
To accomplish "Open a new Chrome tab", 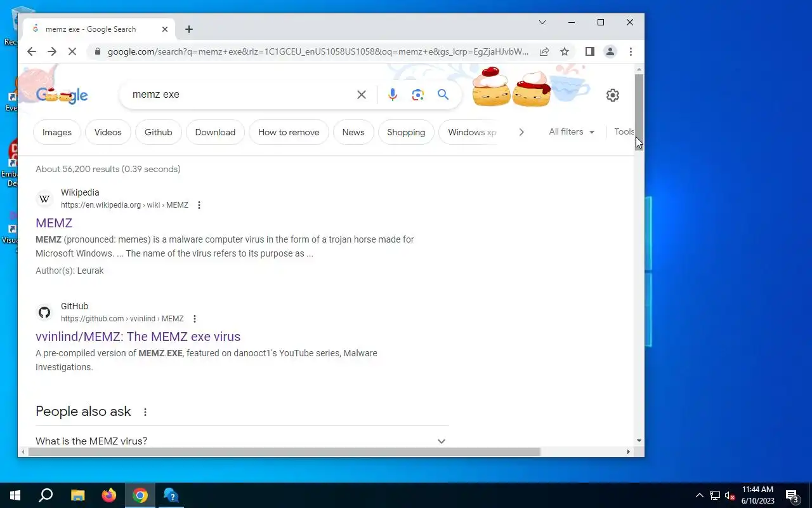I will [189, 29].
